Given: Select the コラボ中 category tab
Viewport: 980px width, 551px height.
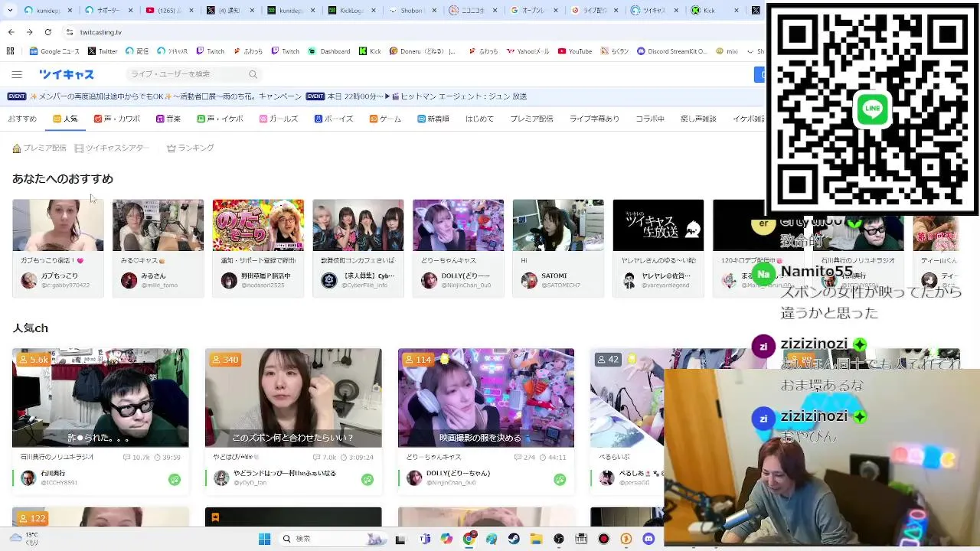Looking at the screenshot, I should [650, 119].
